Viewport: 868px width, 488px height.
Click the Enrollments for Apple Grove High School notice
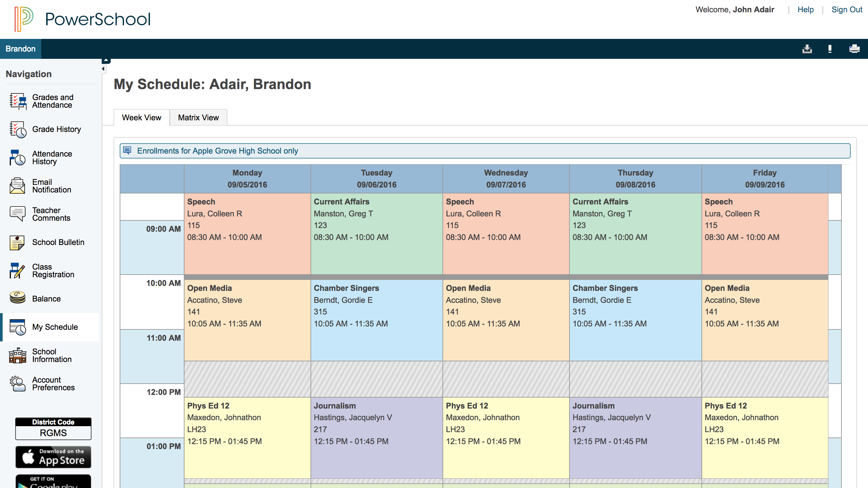click(485, 151)
